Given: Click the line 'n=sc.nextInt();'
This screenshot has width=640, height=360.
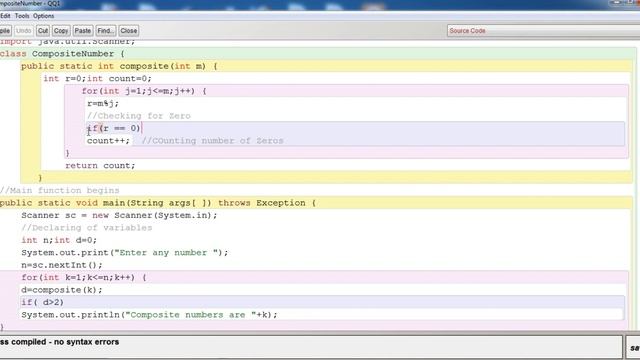Looking at the screenshot, I should pos(62,265).
